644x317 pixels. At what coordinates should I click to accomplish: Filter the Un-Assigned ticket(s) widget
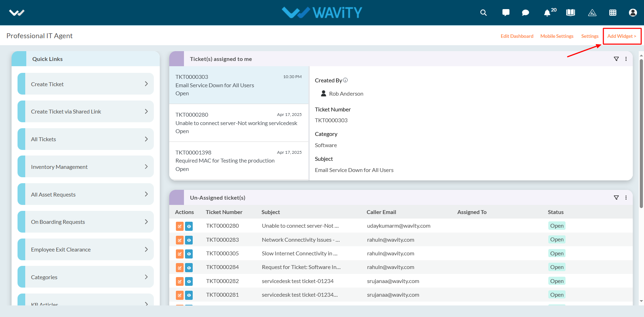coord(616,198)
